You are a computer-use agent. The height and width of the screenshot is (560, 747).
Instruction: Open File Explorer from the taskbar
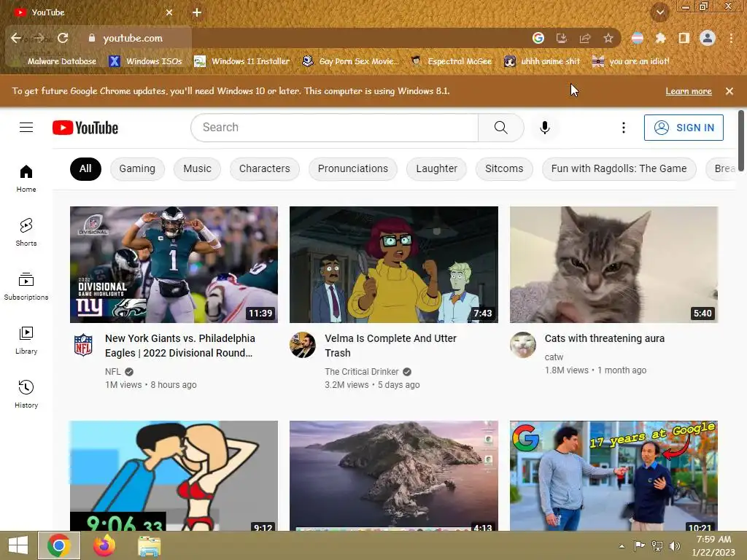tap(149, 545)
